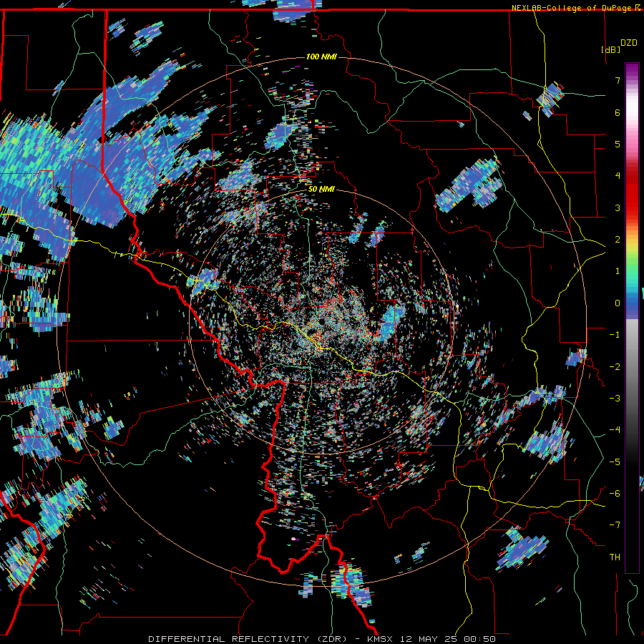
Task: Click the 7 value on color scale
Action: click(618, 80)
